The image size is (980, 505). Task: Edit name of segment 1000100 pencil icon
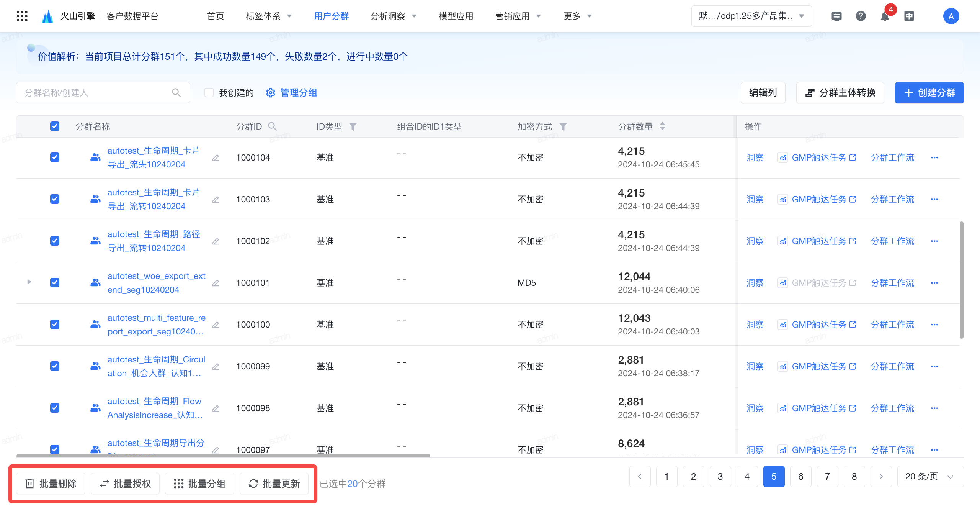(216, 325)
